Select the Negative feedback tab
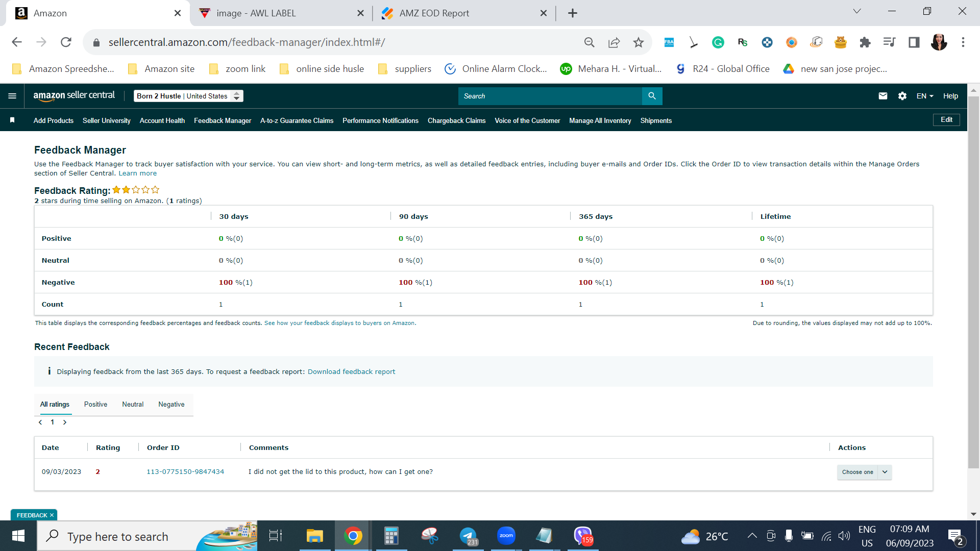 [x=171, y=405]
